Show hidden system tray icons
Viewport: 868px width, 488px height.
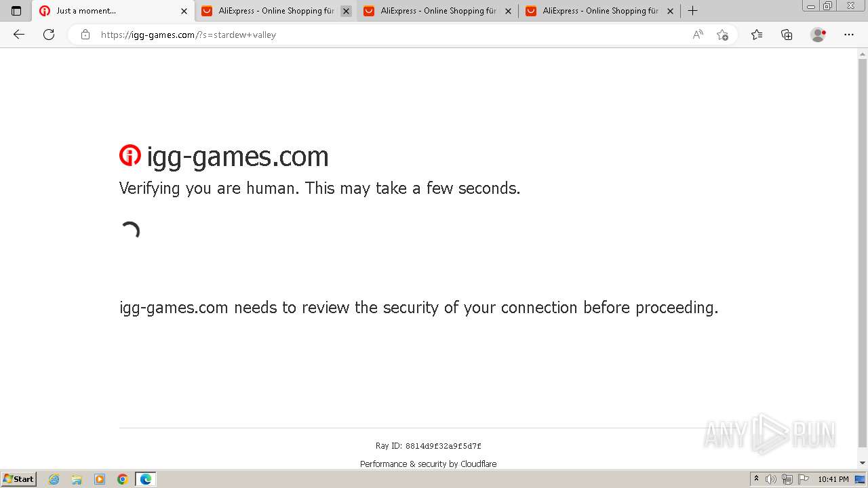coord(756,479)
